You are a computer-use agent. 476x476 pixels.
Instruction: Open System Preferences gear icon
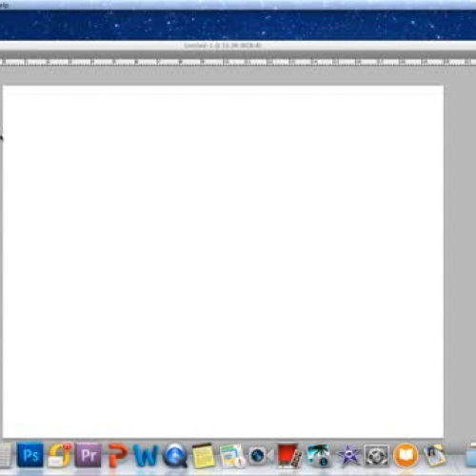(377, 456)
